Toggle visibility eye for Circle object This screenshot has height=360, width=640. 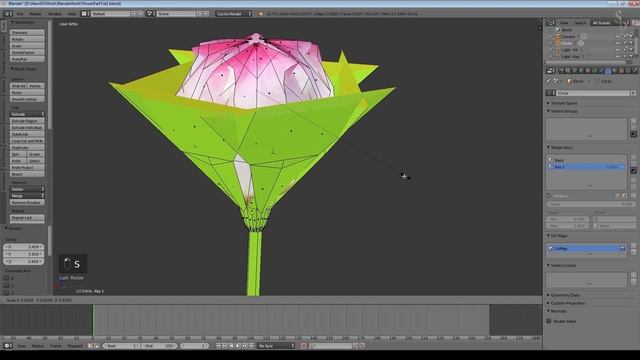coord(618,43)
